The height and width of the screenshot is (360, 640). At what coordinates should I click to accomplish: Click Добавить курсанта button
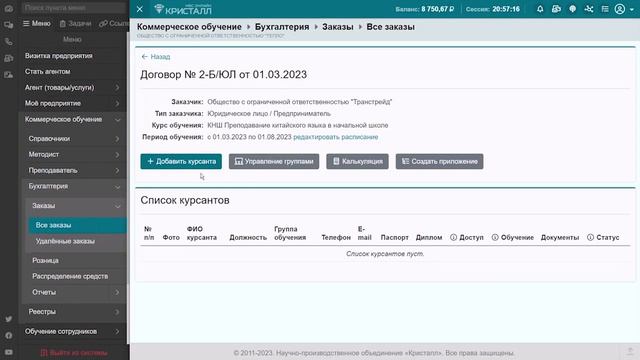tap(181, 161)
